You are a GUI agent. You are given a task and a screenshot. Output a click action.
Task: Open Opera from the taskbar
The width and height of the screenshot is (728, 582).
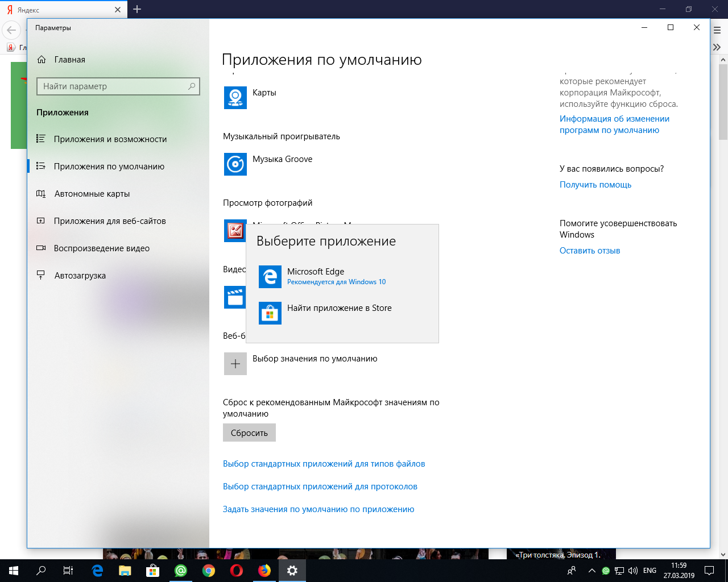[237, 571]
